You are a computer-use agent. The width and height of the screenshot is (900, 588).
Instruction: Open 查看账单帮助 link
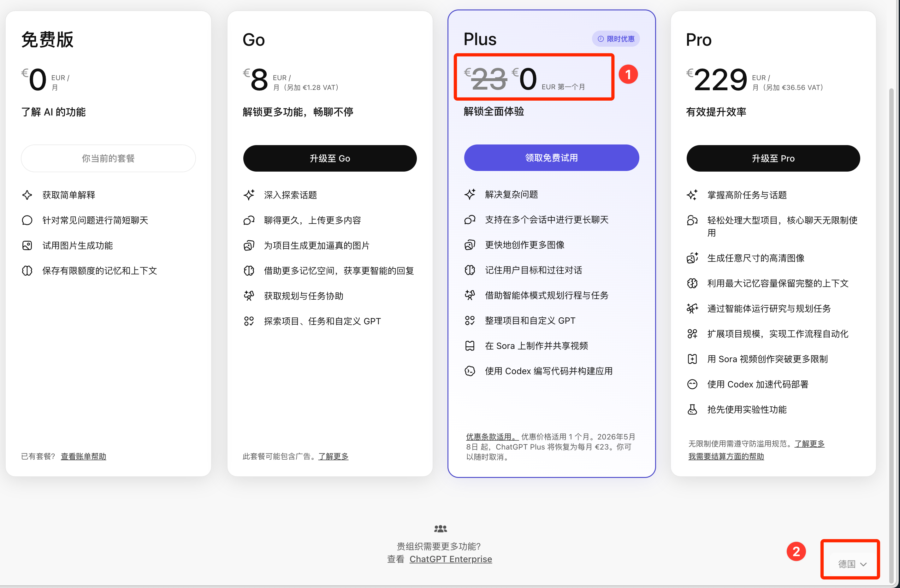(x=83, y=456)
